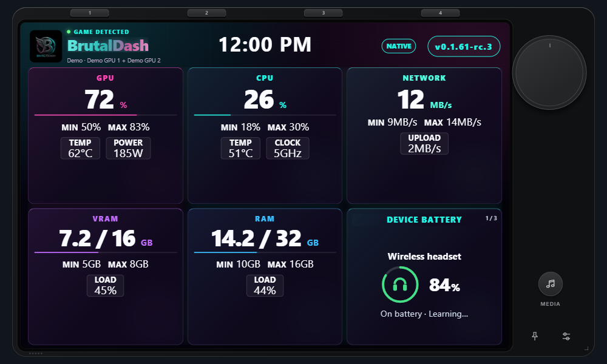Click CPU MIN 18% text
Image resolution: width=607 pixels, height=364 pixels.
[241, 127]
